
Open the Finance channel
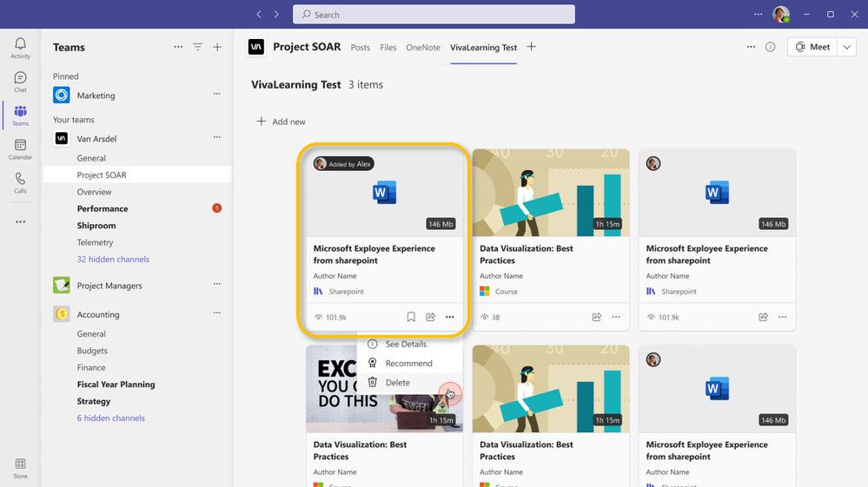(90, 367)
